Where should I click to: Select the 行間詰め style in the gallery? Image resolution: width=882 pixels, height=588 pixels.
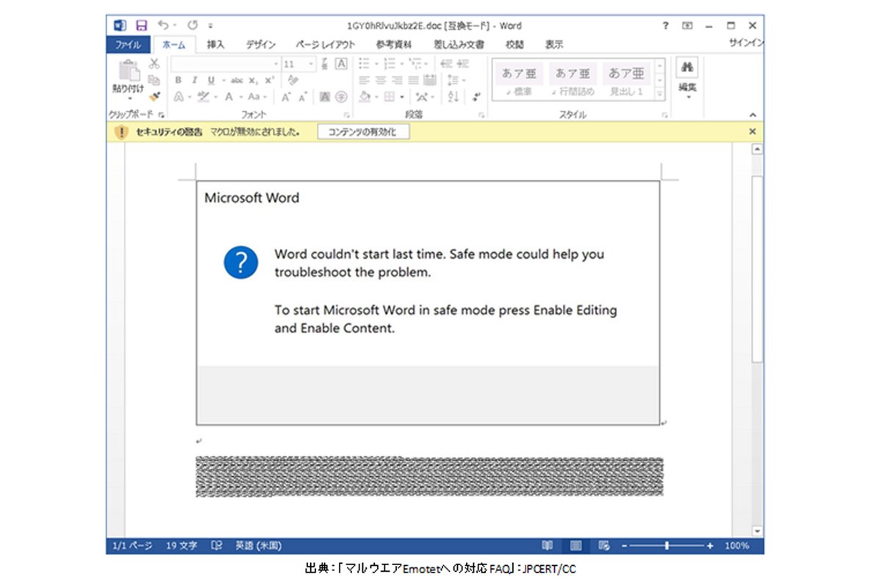click(x=573, y=80)
